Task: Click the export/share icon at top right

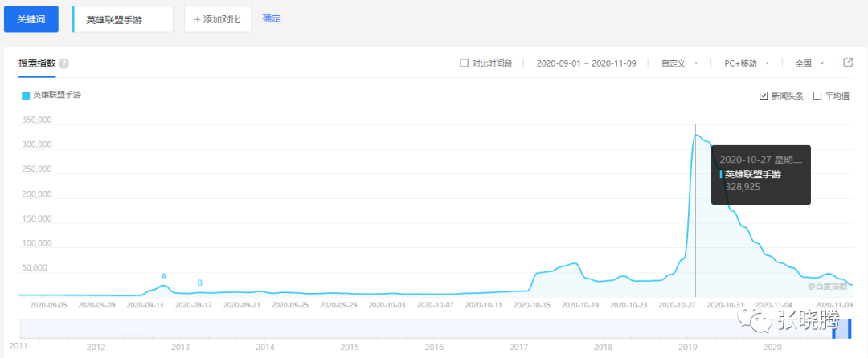Action: [x=847, y=63]
